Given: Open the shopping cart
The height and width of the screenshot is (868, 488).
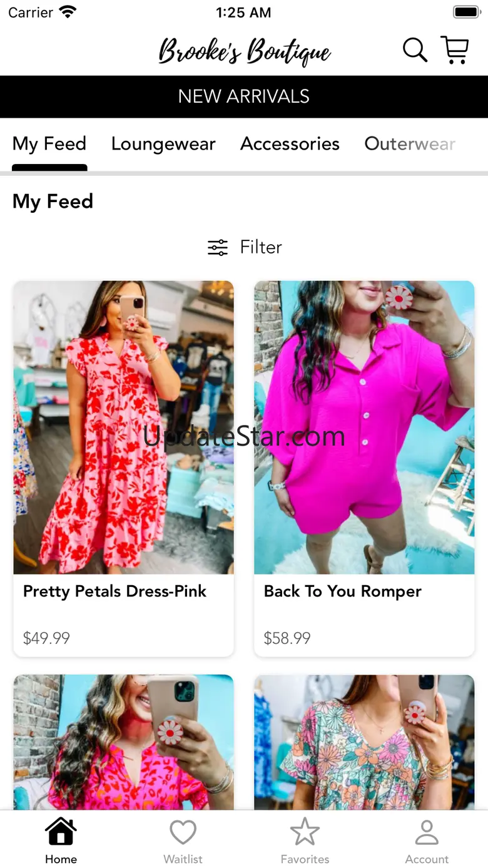Looking at the screenshot, I should tap(455, 50).
